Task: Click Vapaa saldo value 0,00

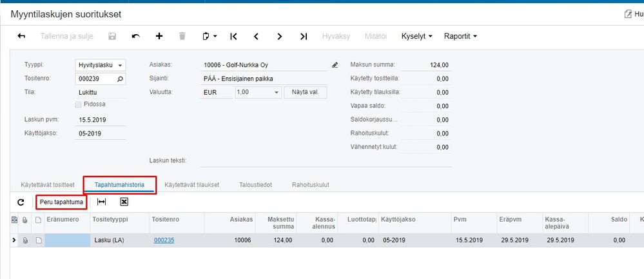Action: pyautogui.click(x=426, y=106)
